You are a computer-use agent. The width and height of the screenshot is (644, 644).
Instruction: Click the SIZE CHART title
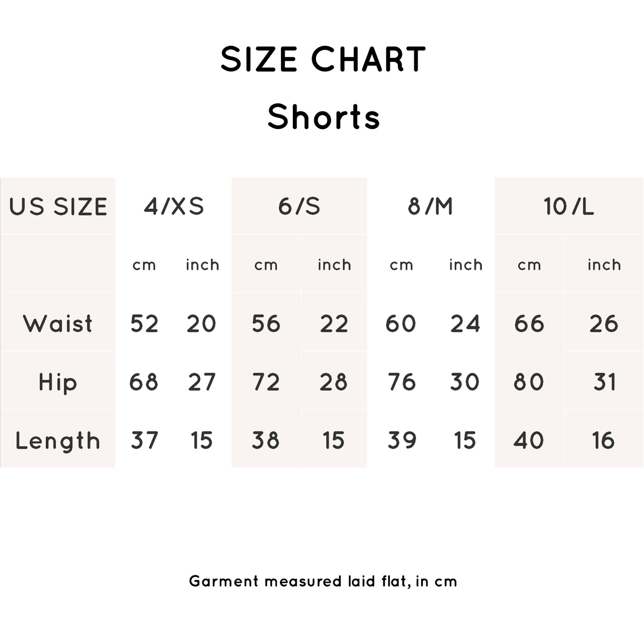(x=323, y=59)
